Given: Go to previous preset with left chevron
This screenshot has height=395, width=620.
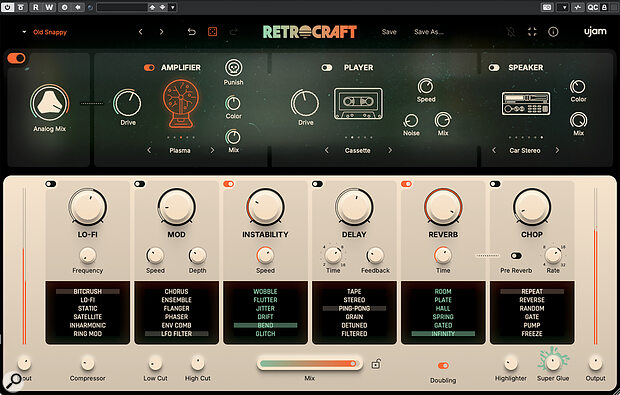Looking at the screenshot, I should [141, 32].
